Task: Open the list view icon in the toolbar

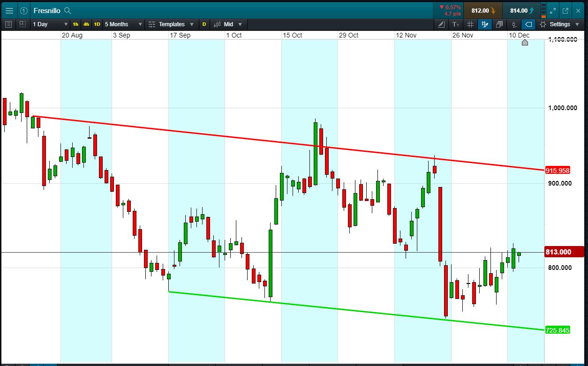Action: click(x=8, y=24)
